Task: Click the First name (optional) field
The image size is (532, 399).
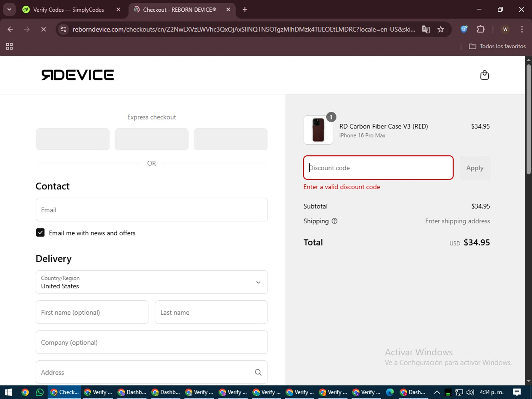Action: (92, 312)
